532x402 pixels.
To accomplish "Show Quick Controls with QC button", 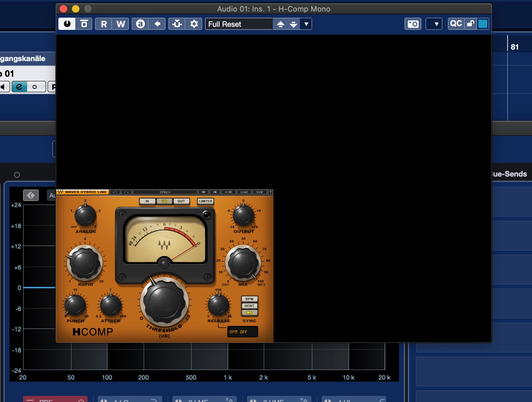I will [x=456, y=24].
